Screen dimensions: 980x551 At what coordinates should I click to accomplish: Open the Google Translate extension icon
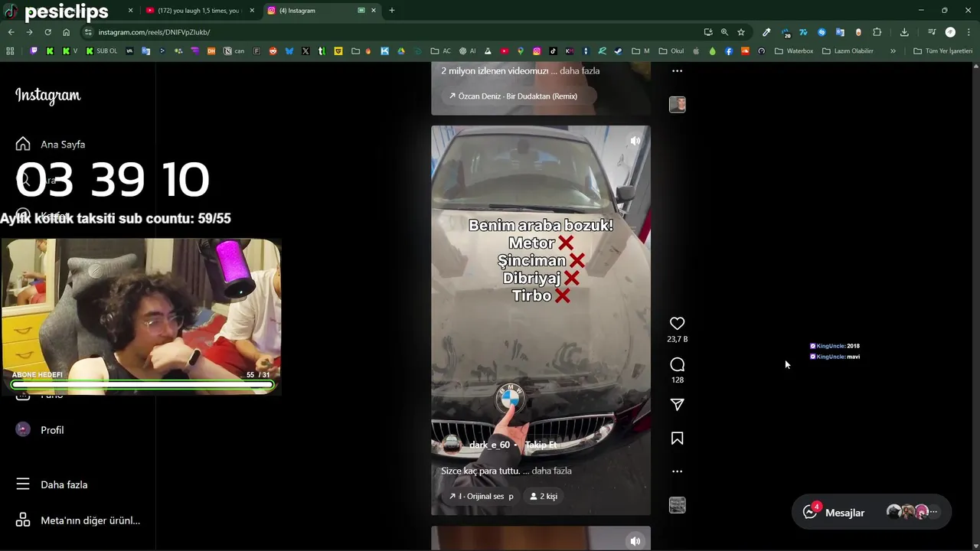coord(840,32)
